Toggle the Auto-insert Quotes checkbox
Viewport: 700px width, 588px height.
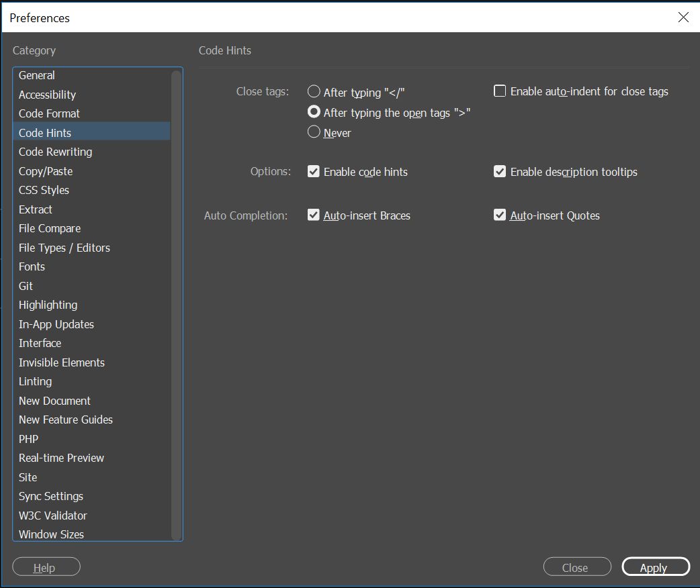click(500, 215)
